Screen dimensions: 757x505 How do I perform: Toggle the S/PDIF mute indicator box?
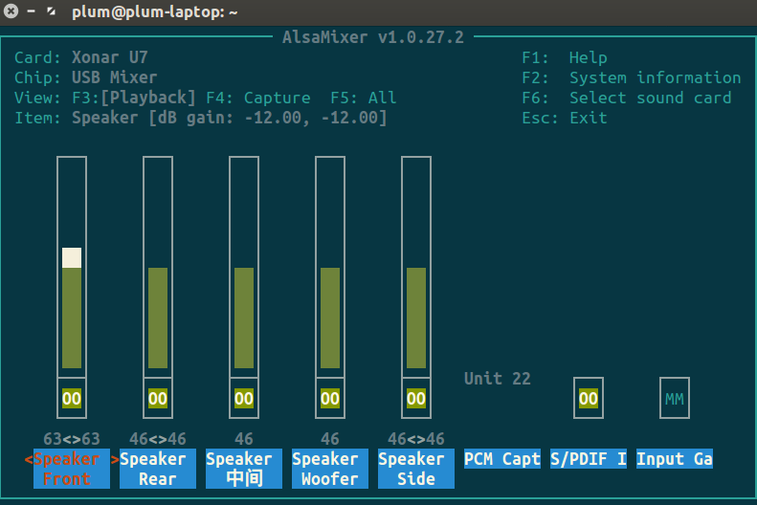point(588,398)
